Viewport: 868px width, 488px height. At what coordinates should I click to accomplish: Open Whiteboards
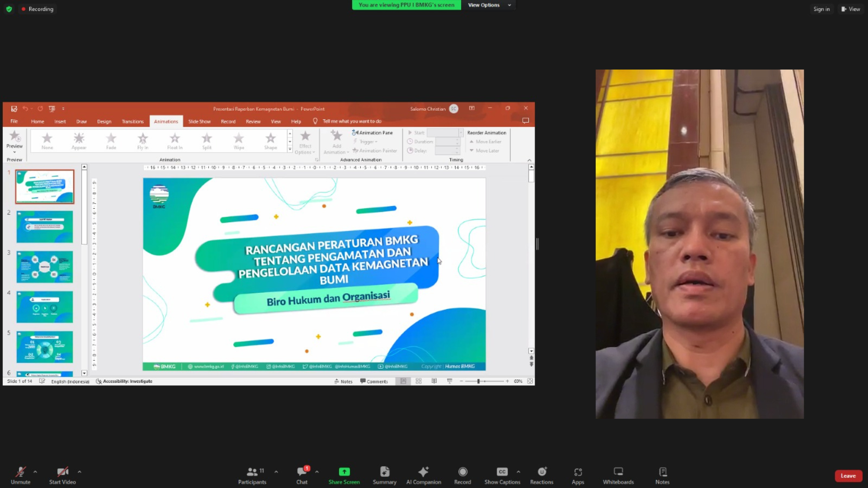[618, 476]
